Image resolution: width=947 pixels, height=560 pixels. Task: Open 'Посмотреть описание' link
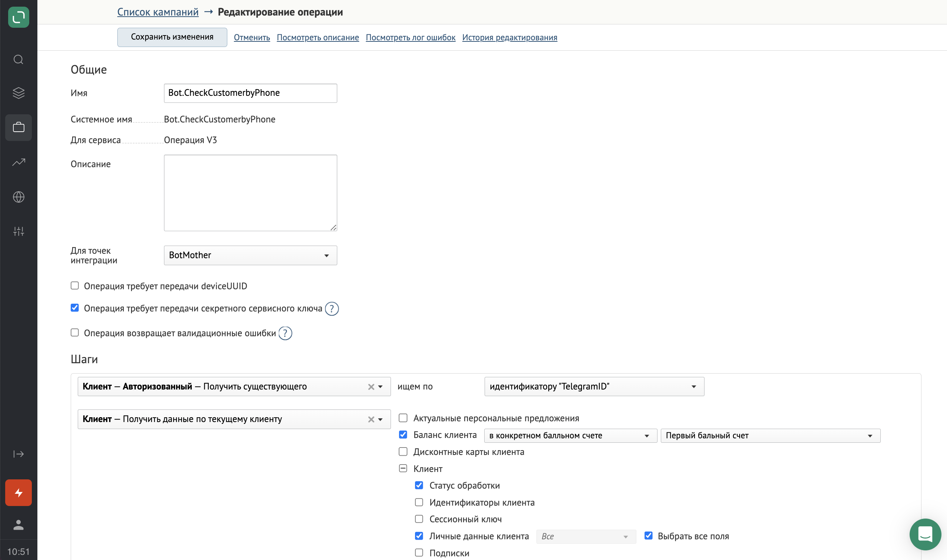tap(318, 37)
